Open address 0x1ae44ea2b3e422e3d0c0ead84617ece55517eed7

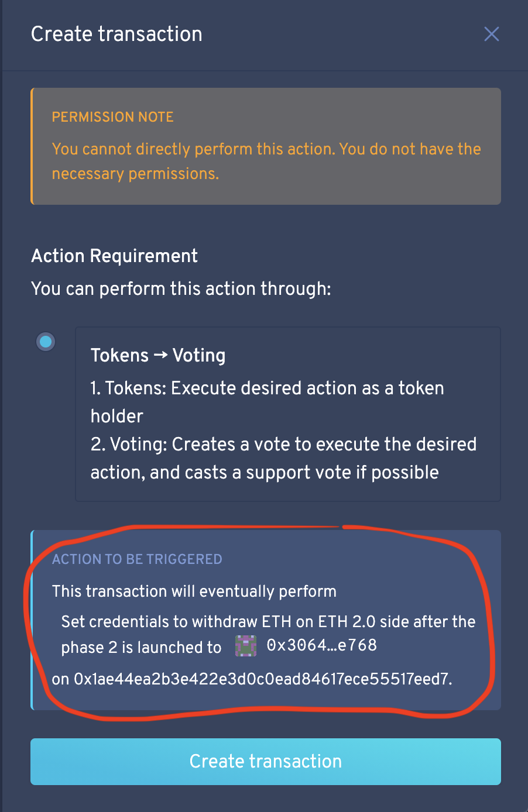point(265,680)
